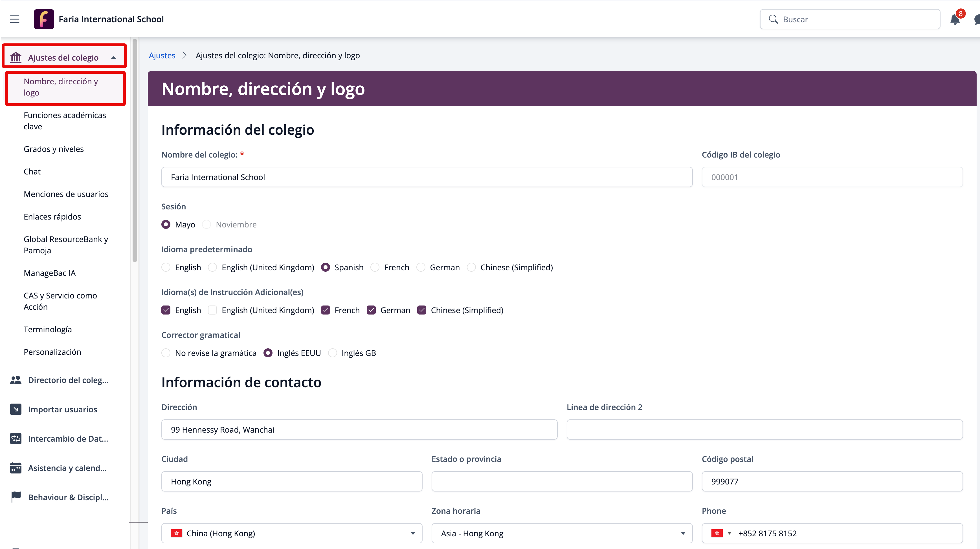Uncheck the German instruction language checkbox

[371, 310]
